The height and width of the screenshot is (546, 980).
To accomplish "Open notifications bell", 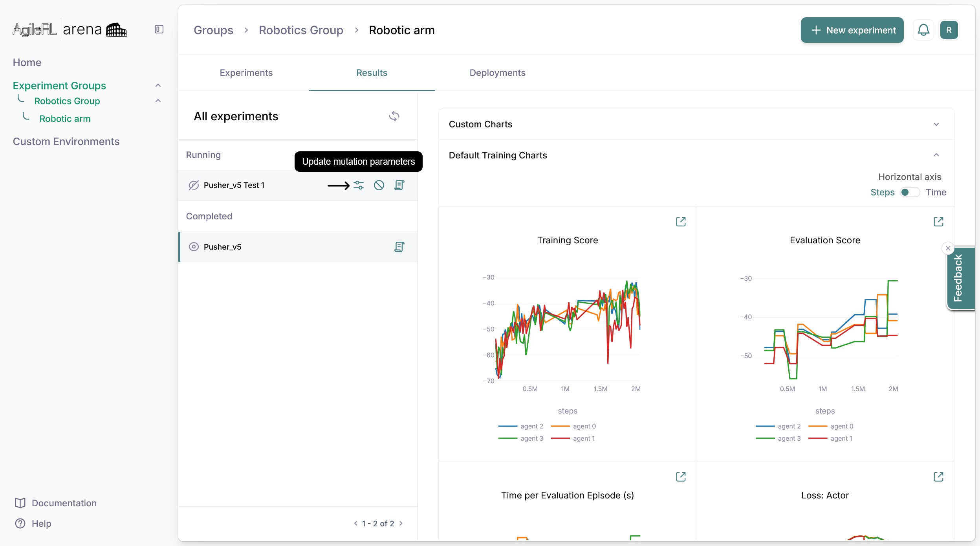I will click(x=923, y=30).
